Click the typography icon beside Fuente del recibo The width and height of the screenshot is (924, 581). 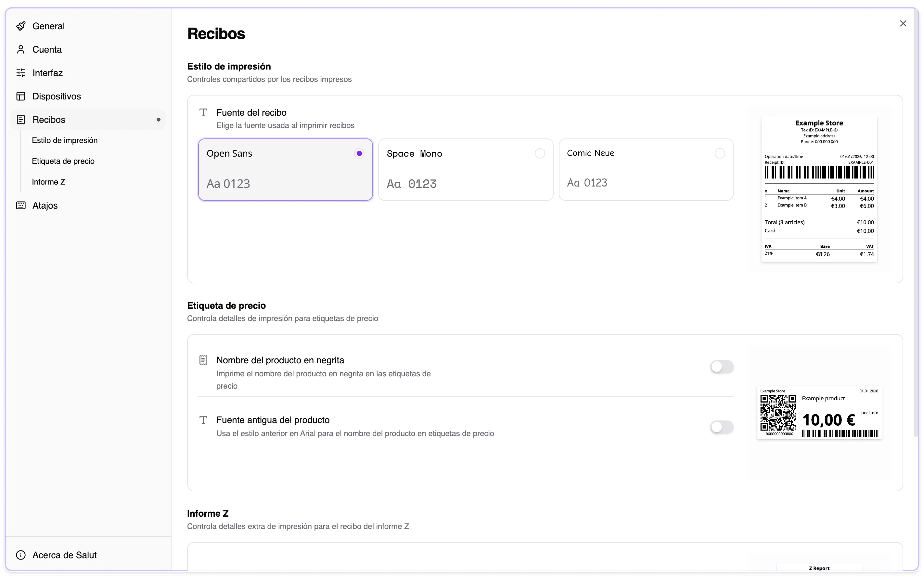(x=203, y=112)
